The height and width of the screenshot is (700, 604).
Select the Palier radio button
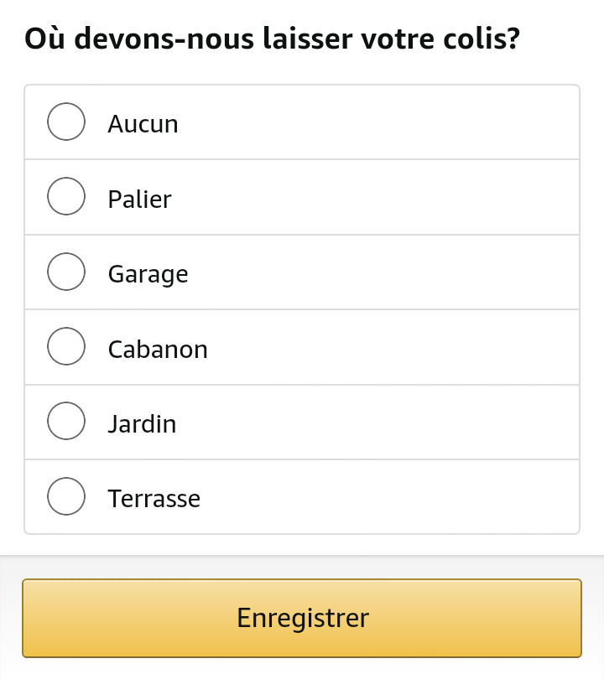coord(66,196)
